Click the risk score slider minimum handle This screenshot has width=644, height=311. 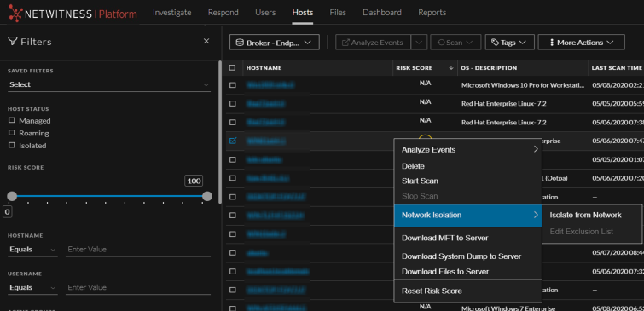coord(12,196)
